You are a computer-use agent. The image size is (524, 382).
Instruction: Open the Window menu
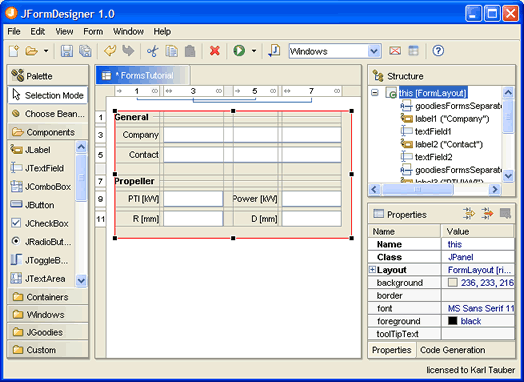[128, 31]
